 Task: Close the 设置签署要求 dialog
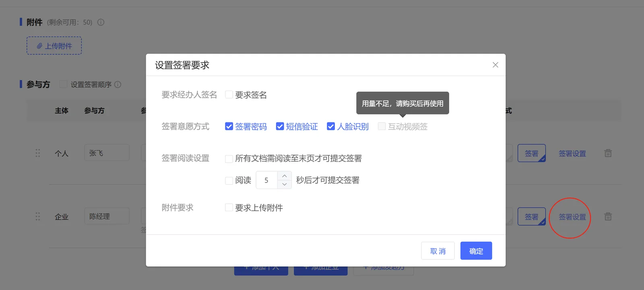tap(495, 65)
